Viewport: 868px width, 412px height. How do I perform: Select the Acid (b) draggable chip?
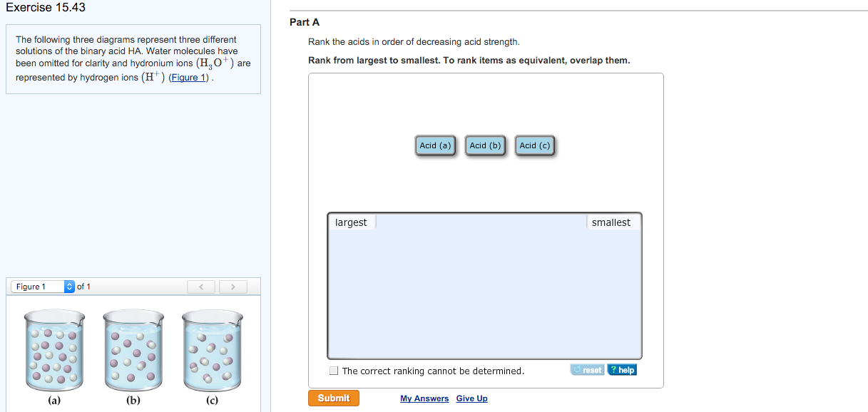[484, 145]
